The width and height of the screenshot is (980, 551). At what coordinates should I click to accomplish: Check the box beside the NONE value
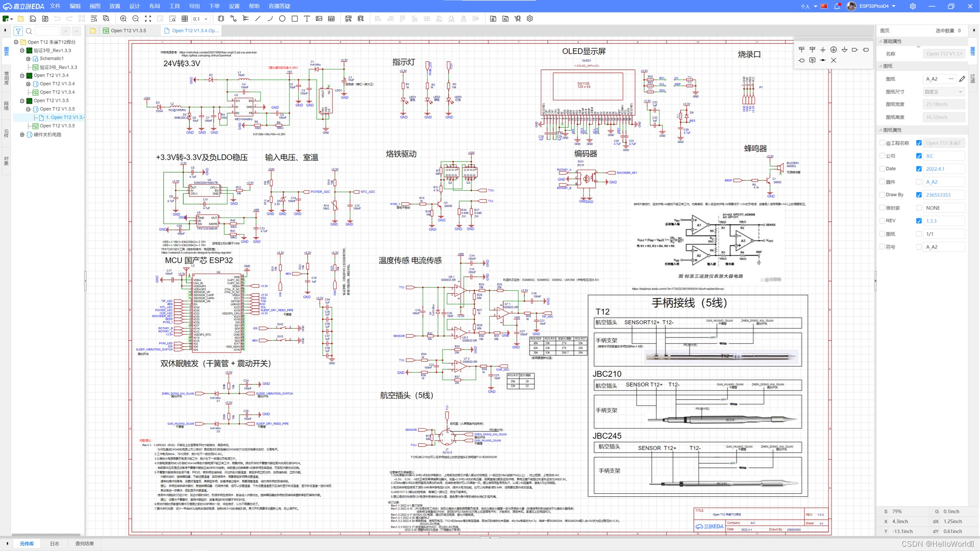(x=919, y=208)
